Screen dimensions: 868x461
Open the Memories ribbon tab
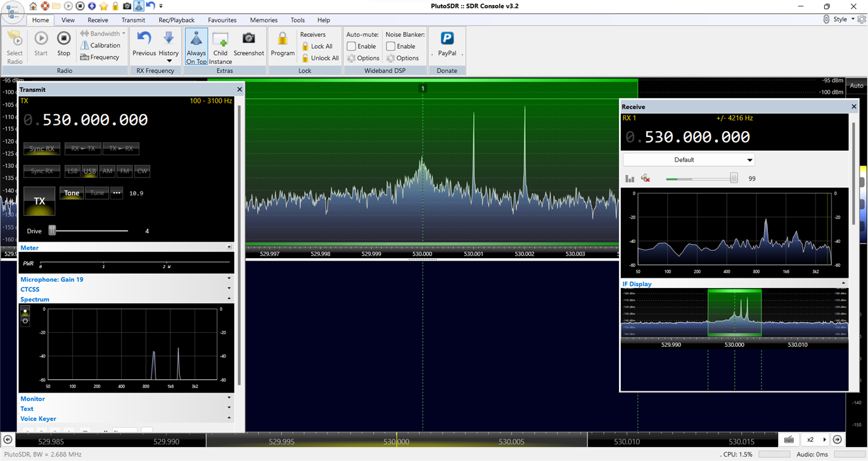pos(264,20)
